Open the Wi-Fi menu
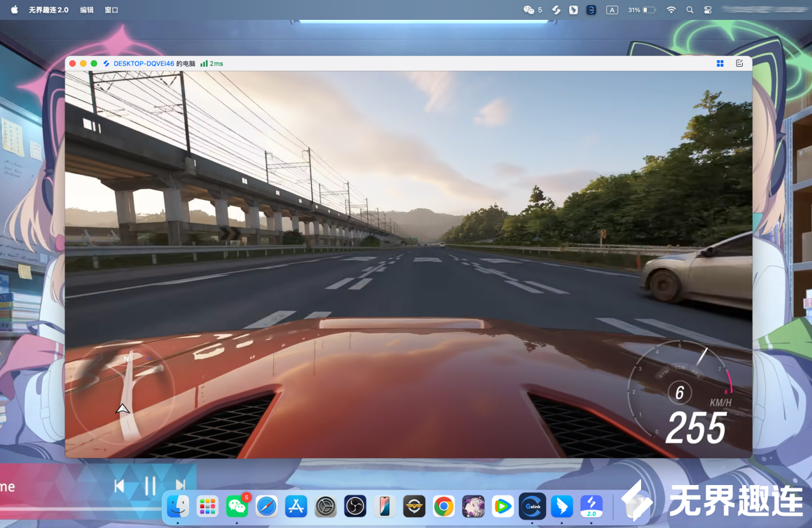Viewport: 812px width, 528px height. [671, 10]
